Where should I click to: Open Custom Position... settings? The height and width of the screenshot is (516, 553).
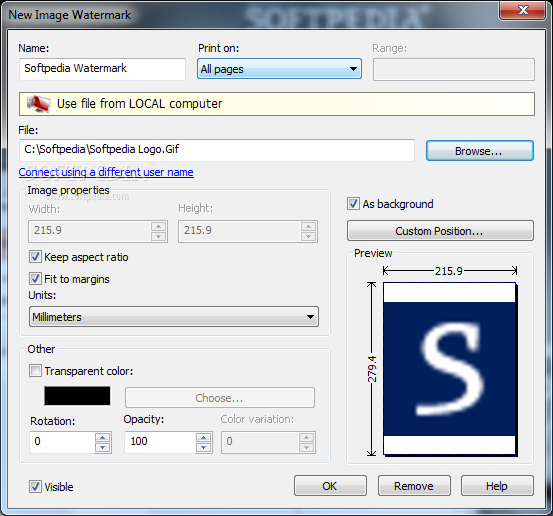440,231
